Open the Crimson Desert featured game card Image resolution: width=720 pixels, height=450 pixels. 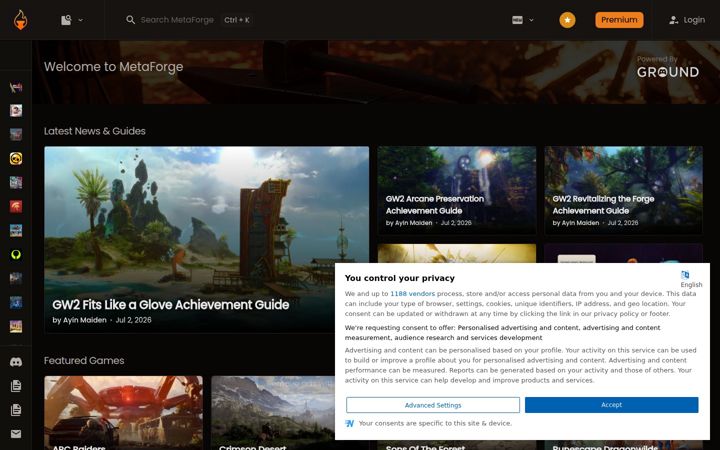click(x=273, y=413)
